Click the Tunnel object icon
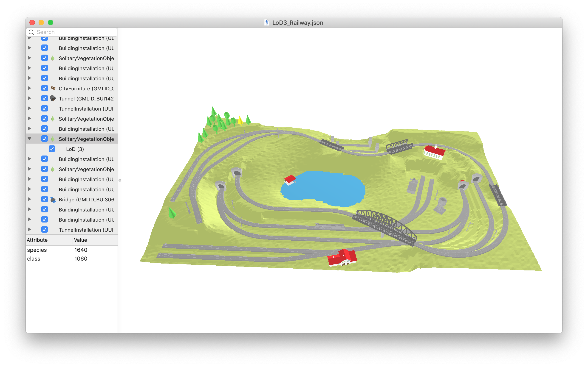Image resolution: width=588 pixels, height=367 pixels. click(53, 99)
